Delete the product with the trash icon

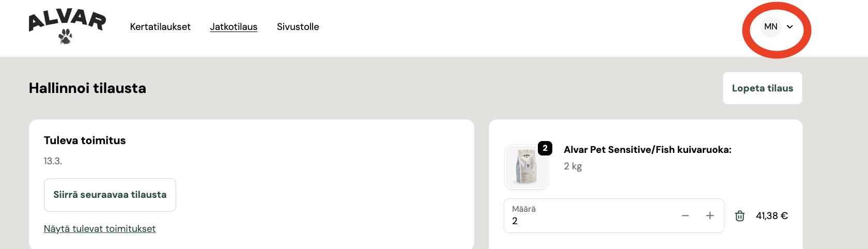coord(740,216)
